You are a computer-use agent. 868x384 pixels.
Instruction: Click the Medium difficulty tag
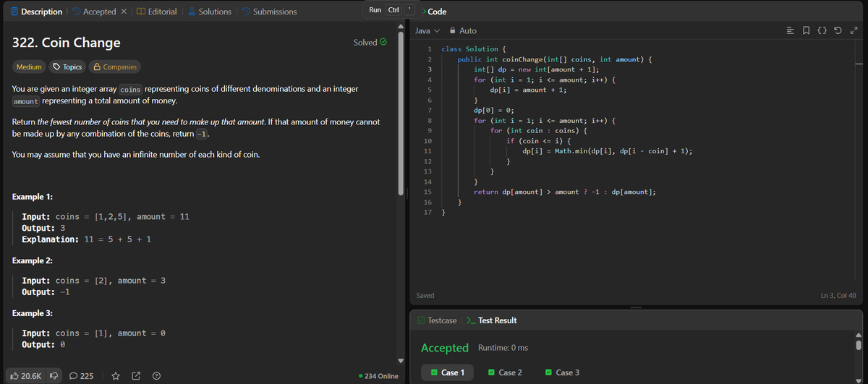(x=29, y=67)
